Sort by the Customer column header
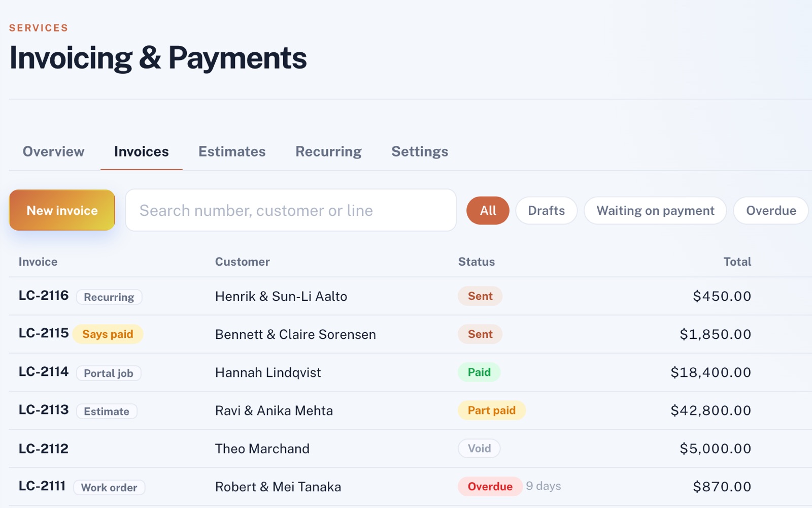 [x=243, y=262]
